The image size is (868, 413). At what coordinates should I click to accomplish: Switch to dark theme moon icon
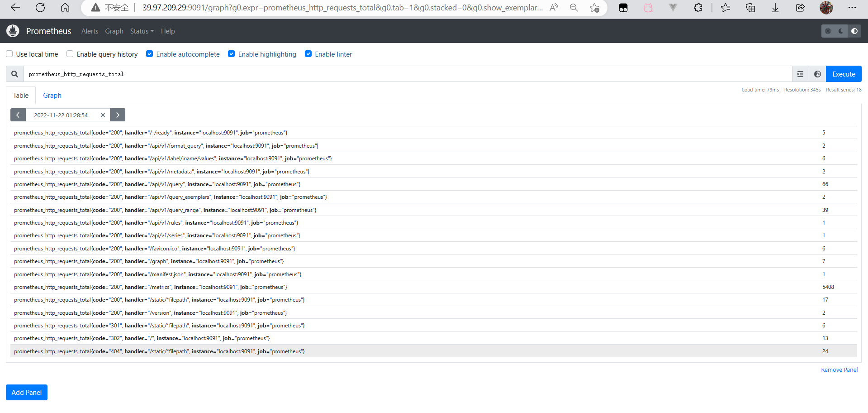pos(841,31)
